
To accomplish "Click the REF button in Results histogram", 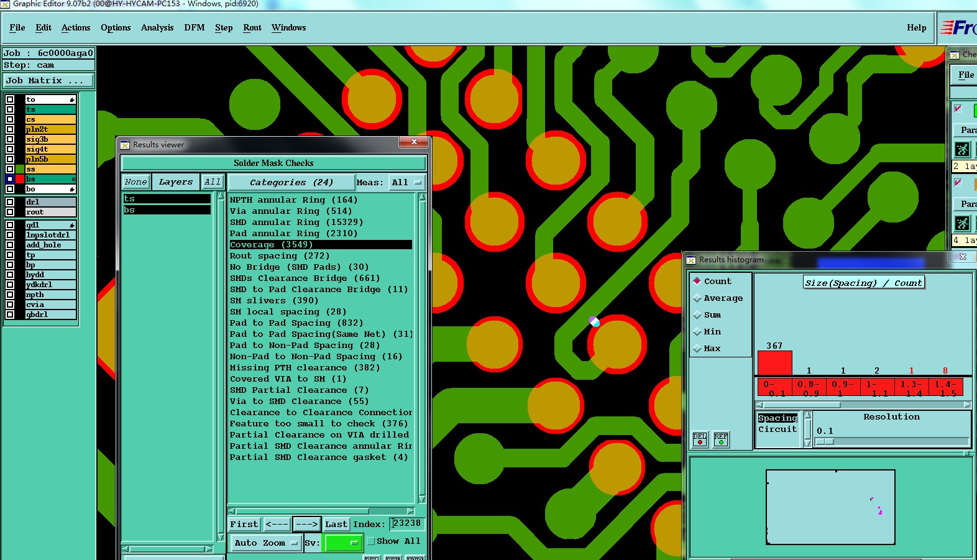I will (x=721, y=439).
